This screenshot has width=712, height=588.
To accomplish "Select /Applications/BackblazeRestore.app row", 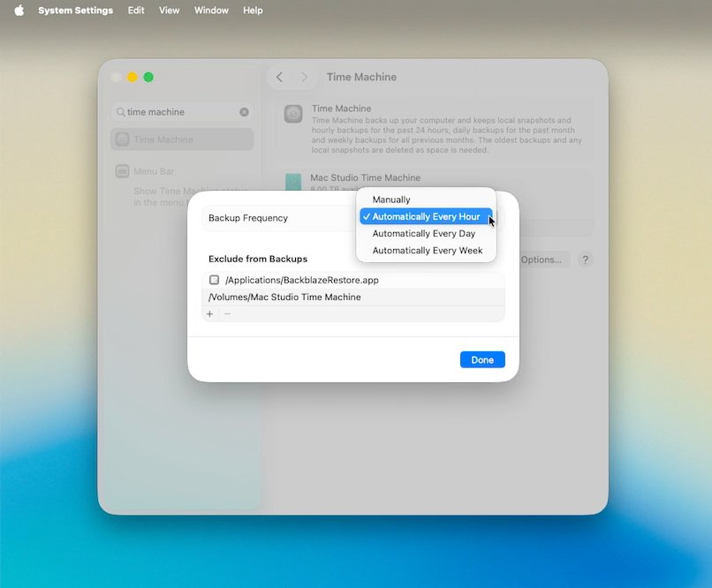I will [x=353, y=280].
